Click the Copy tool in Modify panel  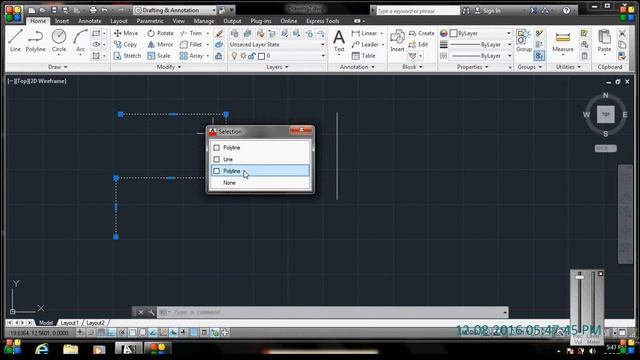coord(125,44)
